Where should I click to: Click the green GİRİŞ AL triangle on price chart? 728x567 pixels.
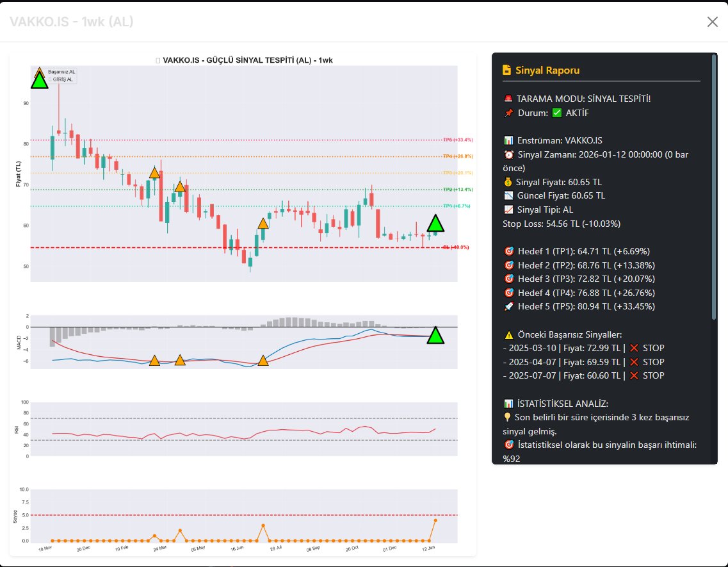(435, 224)
